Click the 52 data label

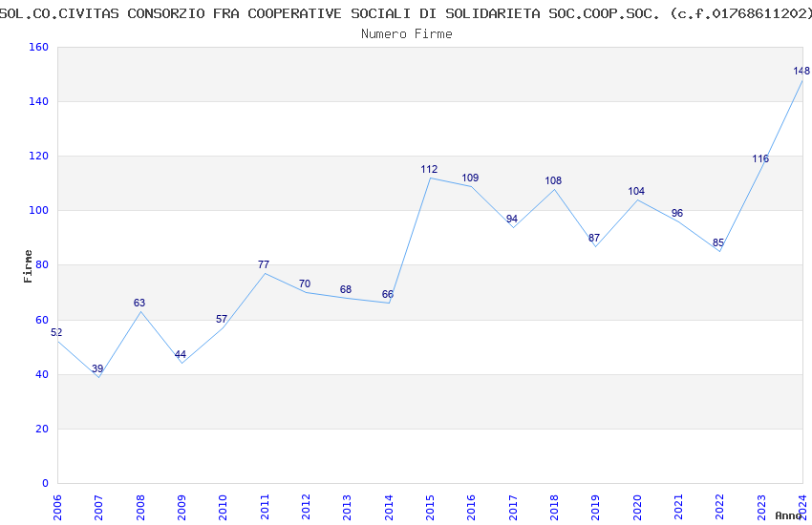click(56, 332)
